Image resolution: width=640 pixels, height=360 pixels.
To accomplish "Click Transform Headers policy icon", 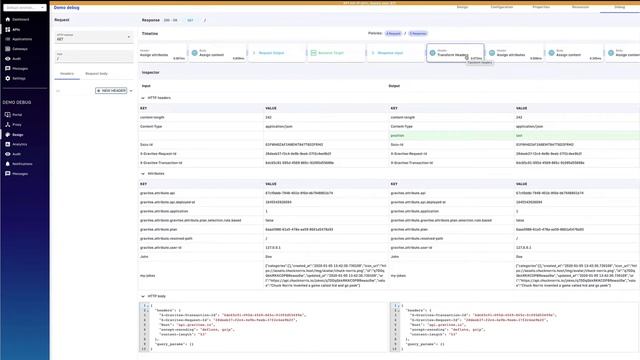I will pos(433,53).
